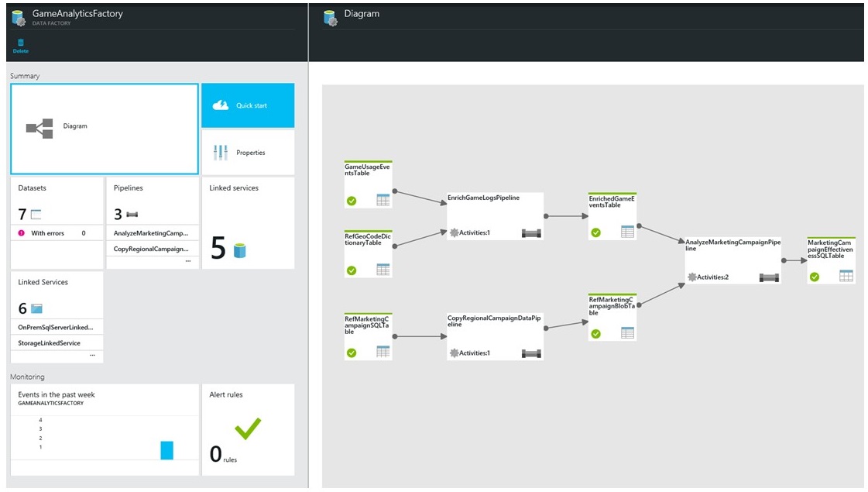This screenshot has height=492, width=868.
Task: Click EnrichedGameEventsTable table icon
Action: click(x=627, y=232)
